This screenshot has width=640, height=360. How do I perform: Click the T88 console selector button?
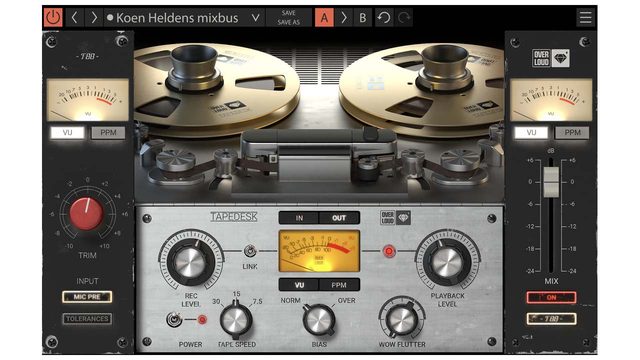[x=551, y=319]
